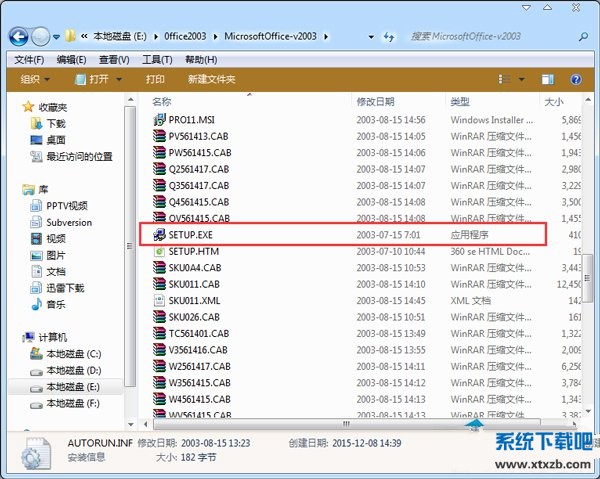Sort files by 修改日期 column header
The width and height of the screenshot is (600, 479).
tap(376, 102)
